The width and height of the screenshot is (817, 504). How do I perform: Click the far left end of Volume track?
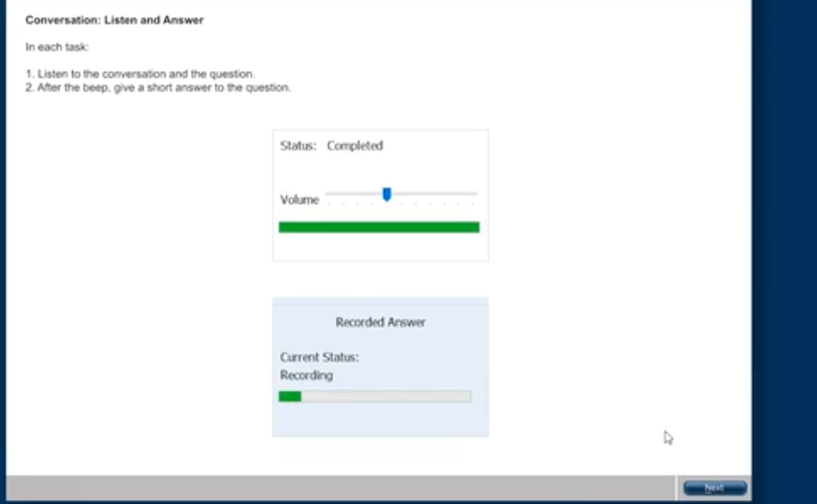(328, 194)
